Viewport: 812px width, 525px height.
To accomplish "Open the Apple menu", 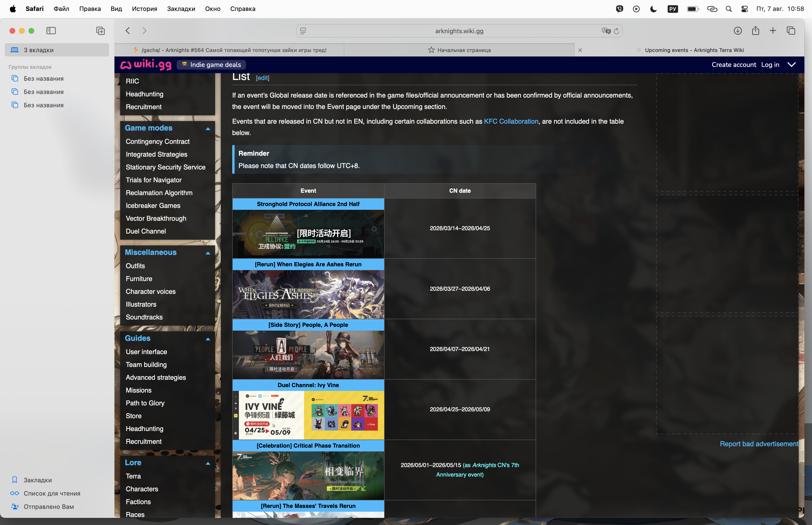I will [x=13, y=9].
